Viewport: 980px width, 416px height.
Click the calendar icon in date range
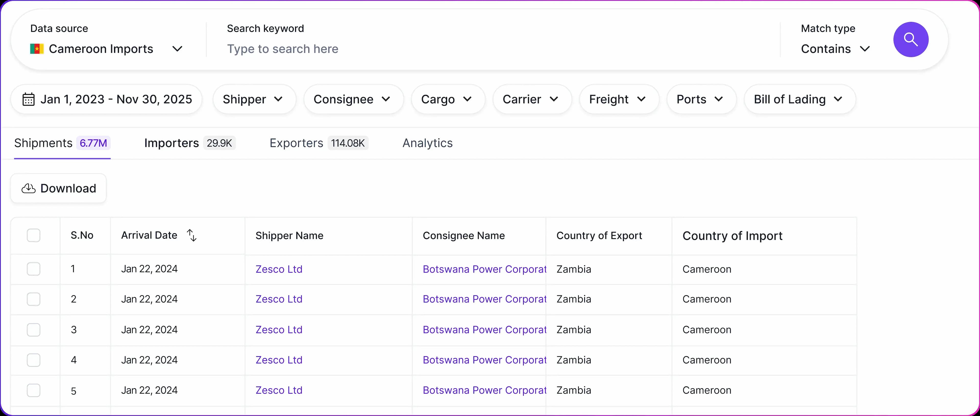(x=29, y=99)
